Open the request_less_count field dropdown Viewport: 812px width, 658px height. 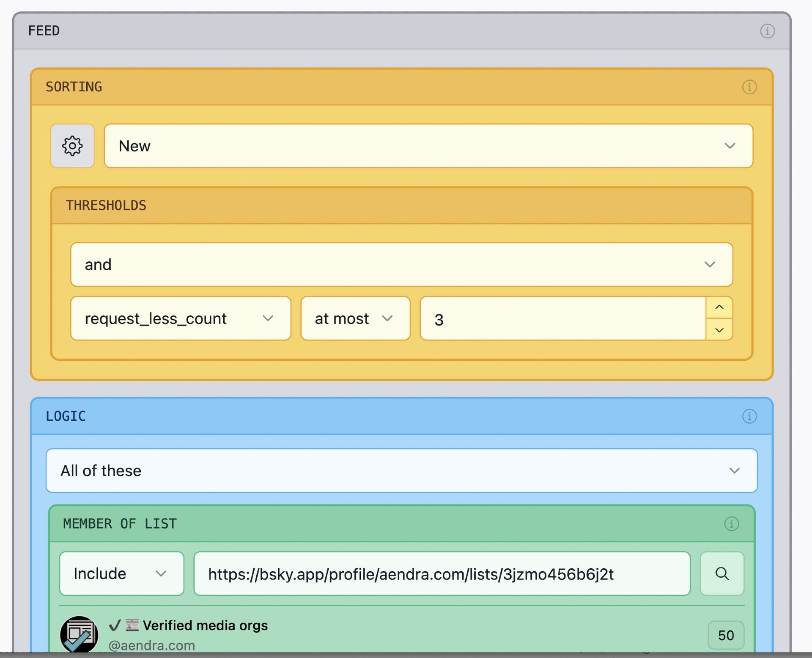point(181,318)
